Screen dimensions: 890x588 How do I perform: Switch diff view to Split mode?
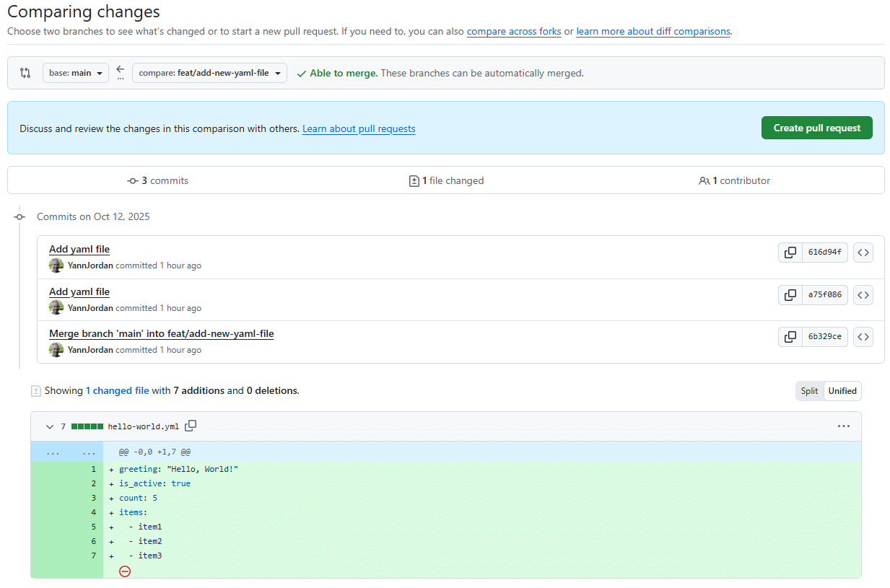(809, 390)
